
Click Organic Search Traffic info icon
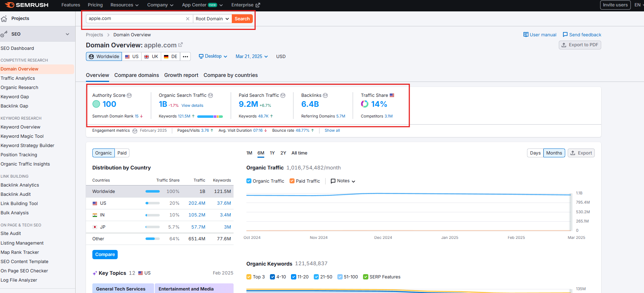click(x=210, y=95)
